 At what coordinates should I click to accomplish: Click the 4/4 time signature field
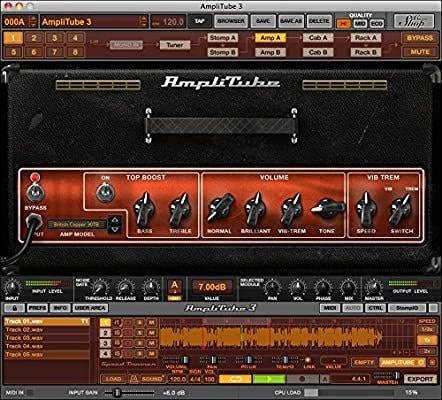195,379
